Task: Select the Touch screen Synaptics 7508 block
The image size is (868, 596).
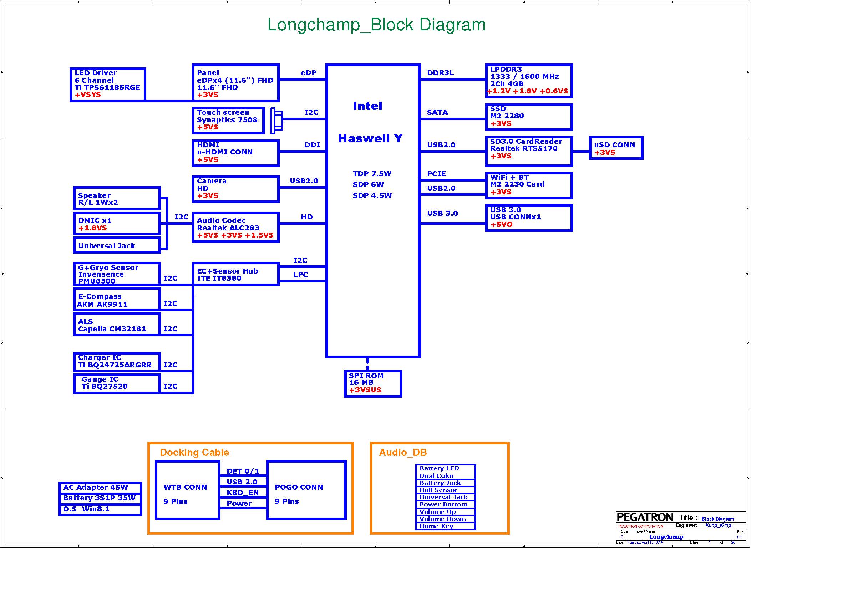Action: [x=229, y=120]
